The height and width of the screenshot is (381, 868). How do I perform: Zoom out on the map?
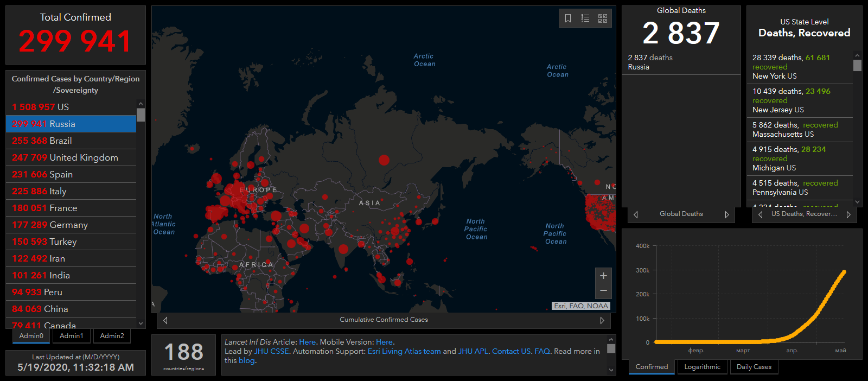click(x=603, y=291)
